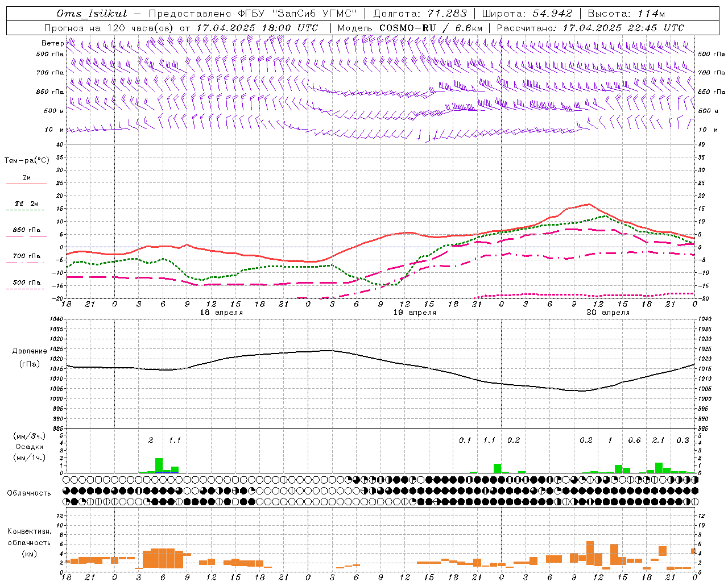Click the Осадки panel label
The image size is (728, 582).
coord(29,447)
